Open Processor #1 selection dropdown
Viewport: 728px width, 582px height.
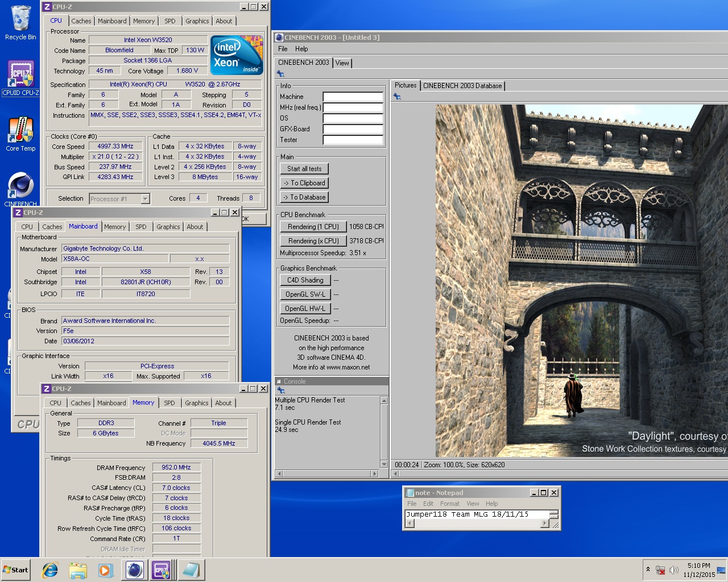(x=145, y=199)
